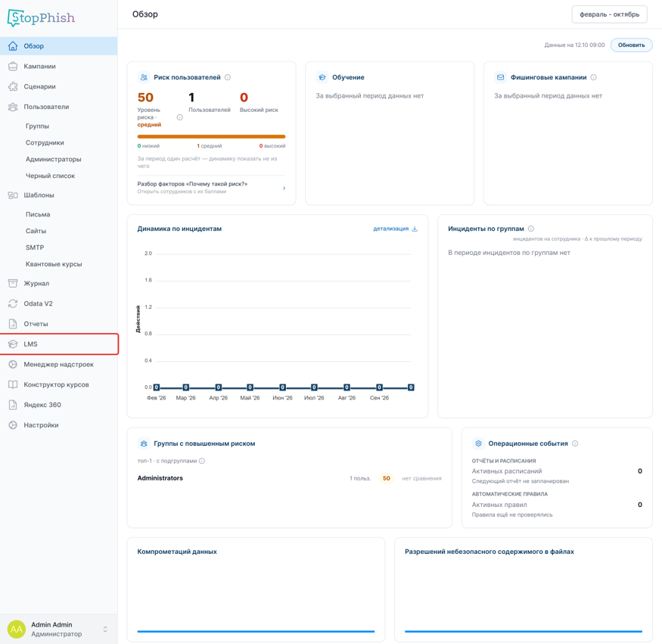Click the 50 risk score badge for Administrators
The height and width of the screenshot is (644, 662).
click(x=387, y=478)
